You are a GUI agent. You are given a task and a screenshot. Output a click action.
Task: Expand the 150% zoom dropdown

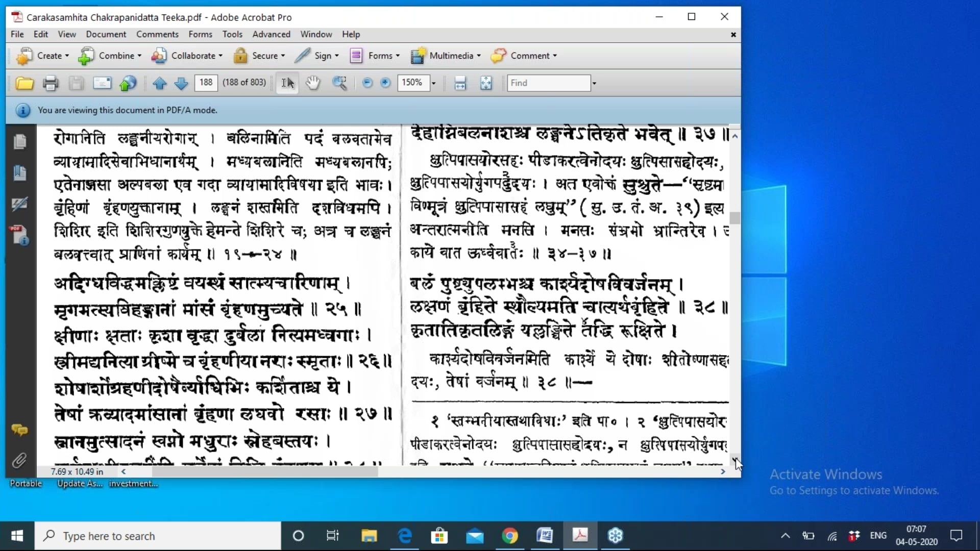434,83
